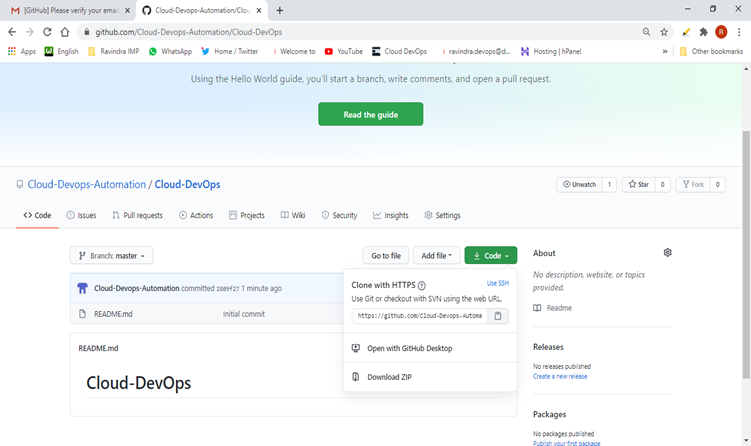The height and width of the screenshot is (446, 751).
Task: Open the Cloud DevOps bookmark
Action: [399, 51]
